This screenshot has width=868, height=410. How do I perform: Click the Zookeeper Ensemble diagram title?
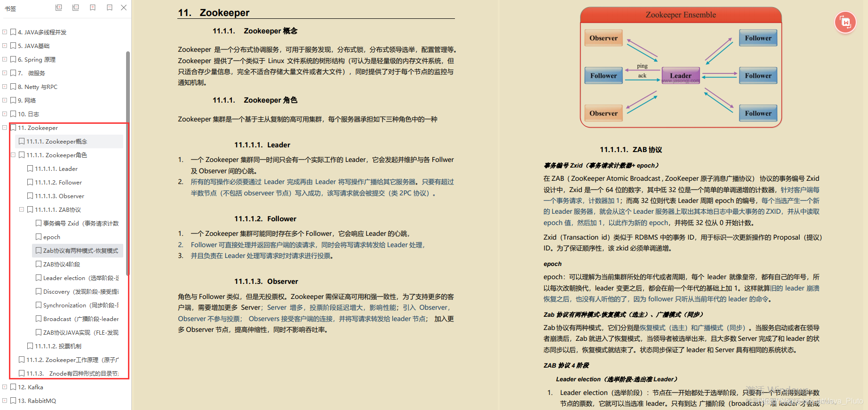tap(681, 15)
